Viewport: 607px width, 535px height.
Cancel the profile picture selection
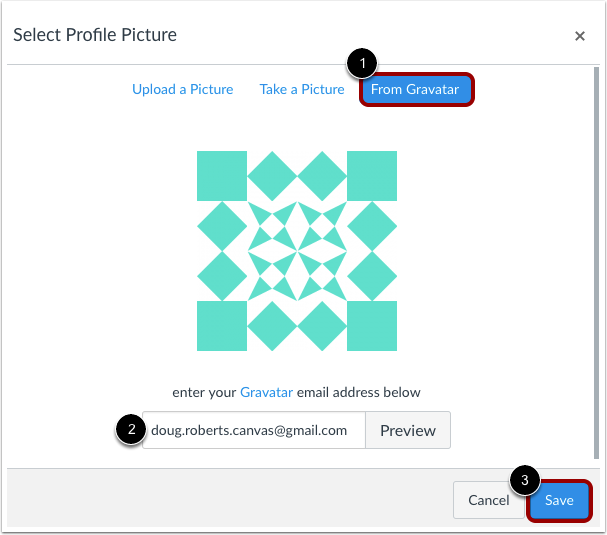point(489,500)
